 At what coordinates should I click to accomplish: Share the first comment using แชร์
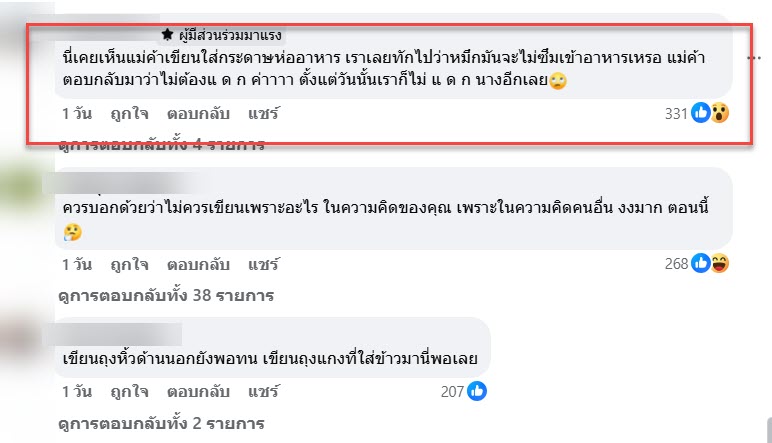pyautogui.click(x=263, y=114)
